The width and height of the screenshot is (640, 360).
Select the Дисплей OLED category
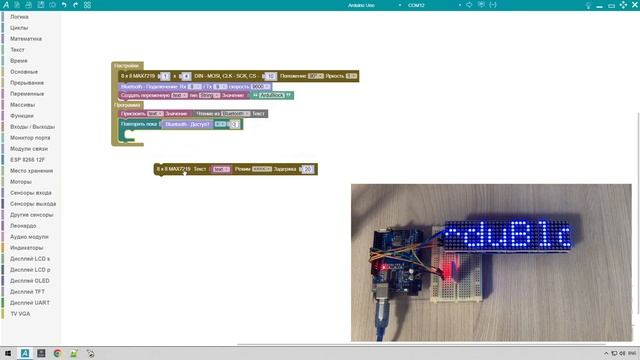click(x=30, y=281)
